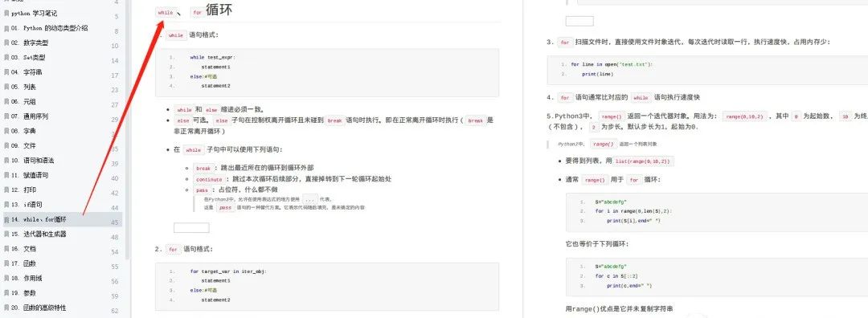Open outline entry 18. 作用域
This screenshot has width=868, height=318.
(x=27, y=278)
